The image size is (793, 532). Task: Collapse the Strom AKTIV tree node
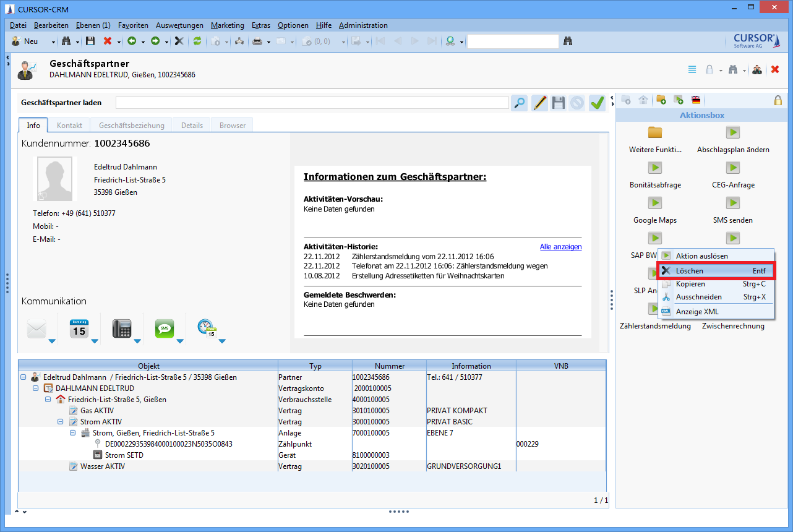click(x=61, y=422)
